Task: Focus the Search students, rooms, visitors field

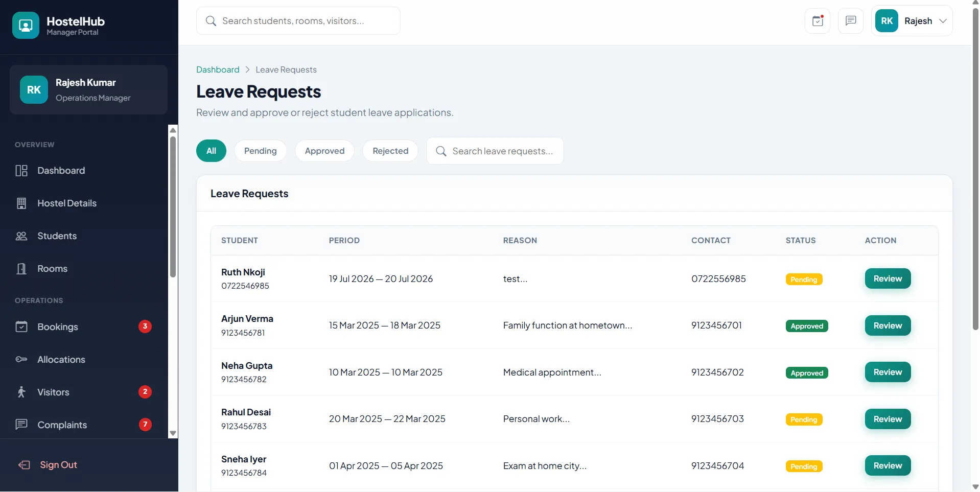Action: coord(298,21)
